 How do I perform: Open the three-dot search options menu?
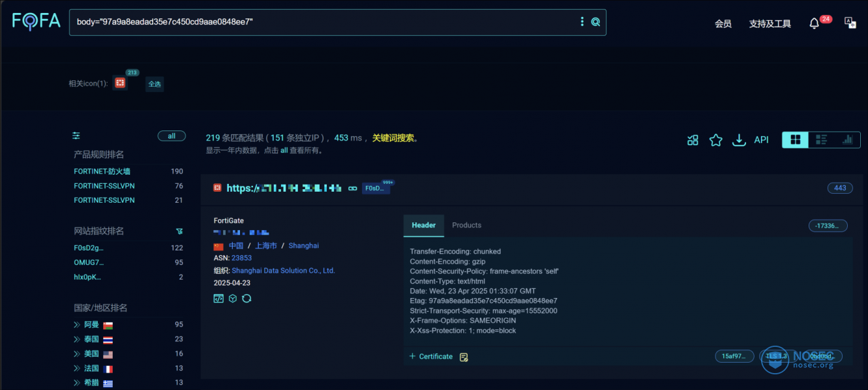582,22
